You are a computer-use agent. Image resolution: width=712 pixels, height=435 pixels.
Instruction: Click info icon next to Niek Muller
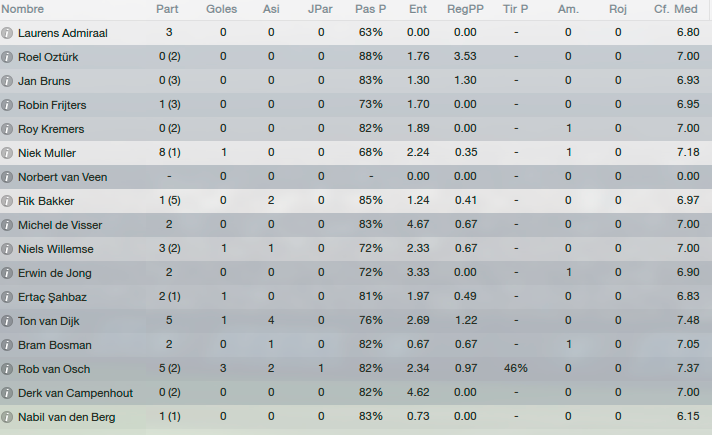(6, 153)
